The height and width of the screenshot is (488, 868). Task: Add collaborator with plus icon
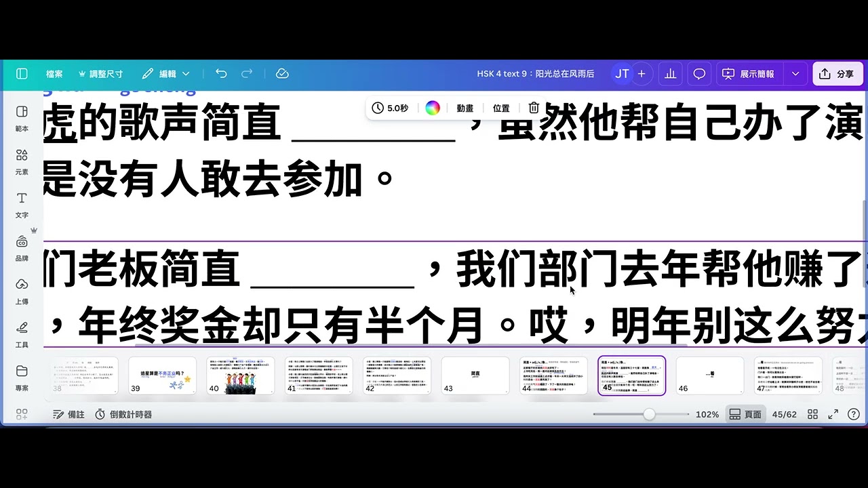coord(642,74)
